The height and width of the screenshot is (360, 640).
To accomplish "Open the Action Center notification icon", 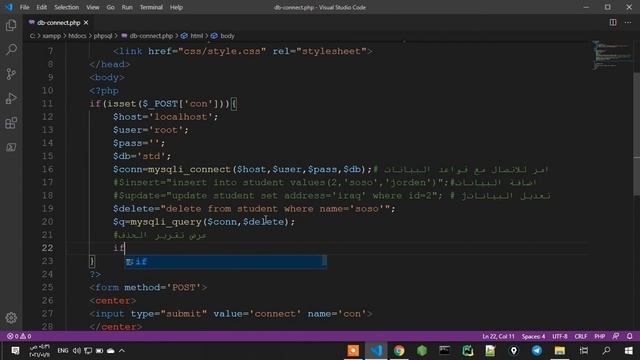I will coord(15,351).
